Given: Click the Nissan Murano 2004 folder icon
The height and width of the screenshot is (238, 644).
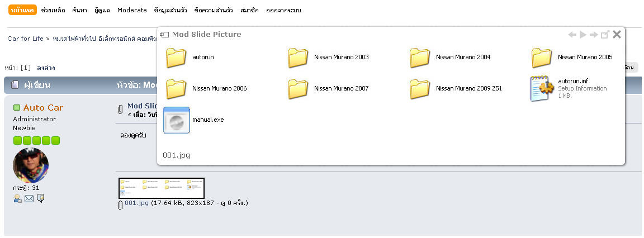Looking at the screenshot, I should 420,58.
